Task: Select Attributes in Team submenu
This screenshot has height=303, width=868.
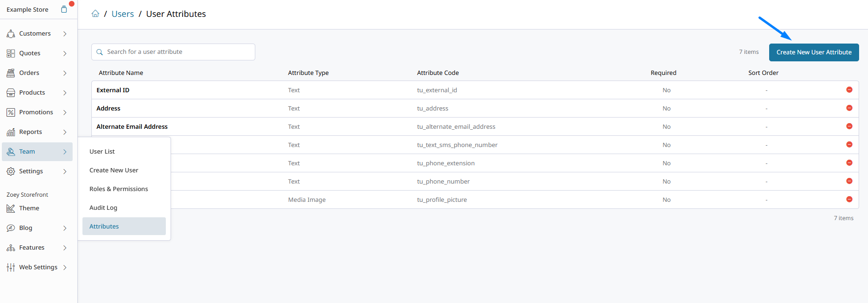Action: 124,226
